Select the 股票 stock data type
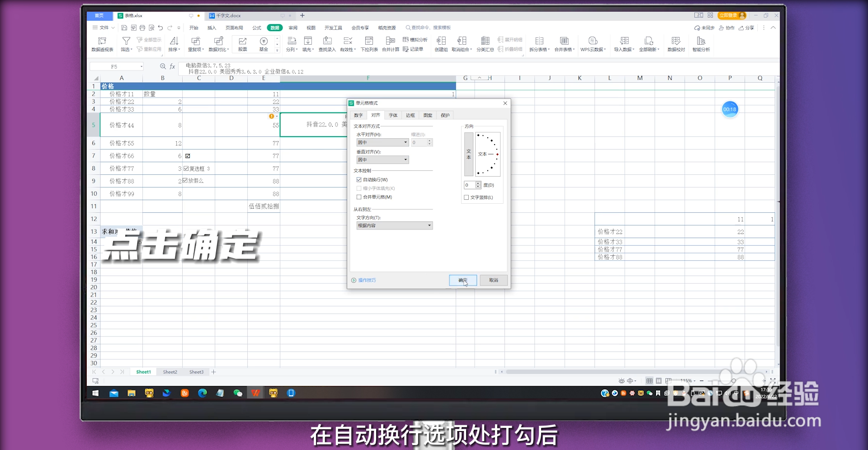Viewport: 868px width, 450px height. click(243, 44)
